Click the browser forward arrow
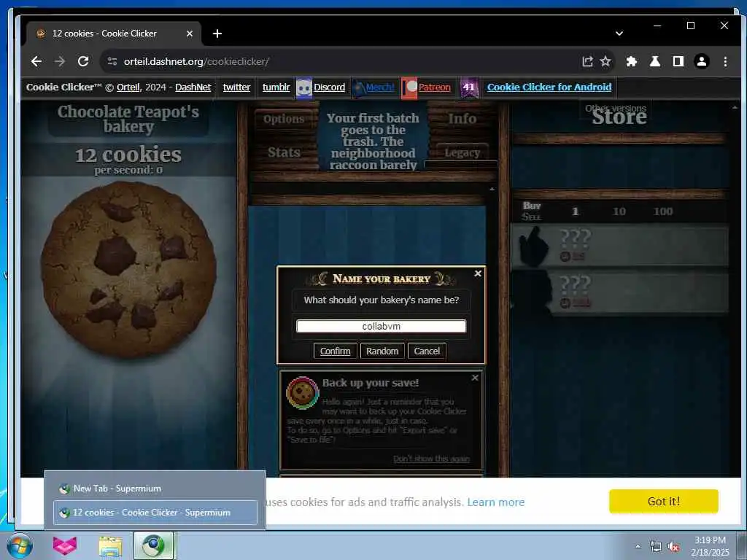This screenshot has width=747, height=560. 60,61
